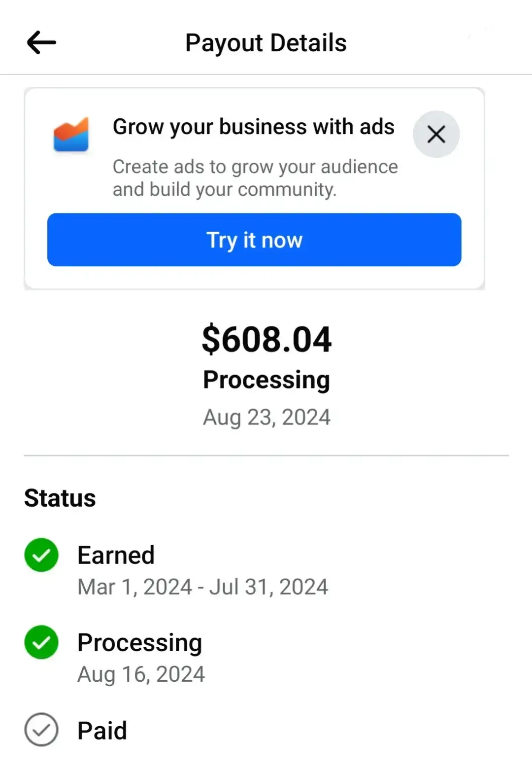Image resolution: width=532 pixels, height=768 pixels.
Task: Tap the bold Processing label under the amount
Action: coord(266,380)
